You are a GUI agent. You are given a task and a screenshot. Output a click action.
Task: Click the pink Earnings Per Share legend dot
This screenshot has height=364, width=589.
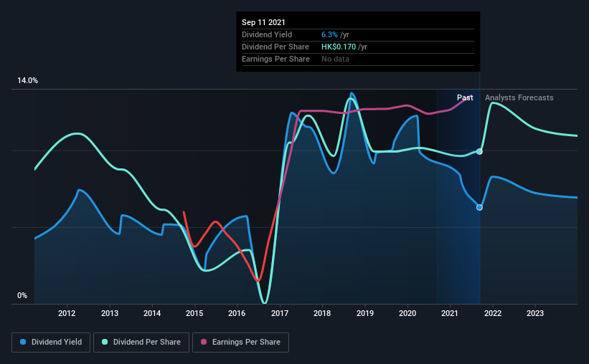(204, 342)
